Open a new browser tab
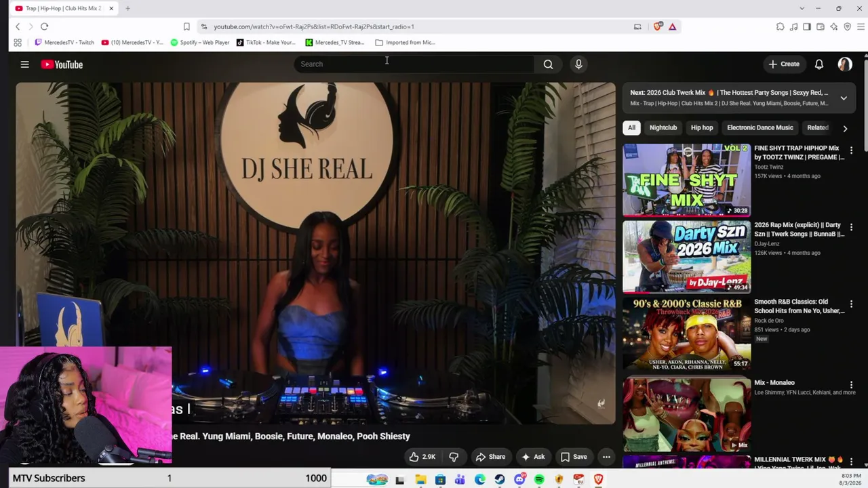This screenshot has height=488, width=868. tap(127, 8)
